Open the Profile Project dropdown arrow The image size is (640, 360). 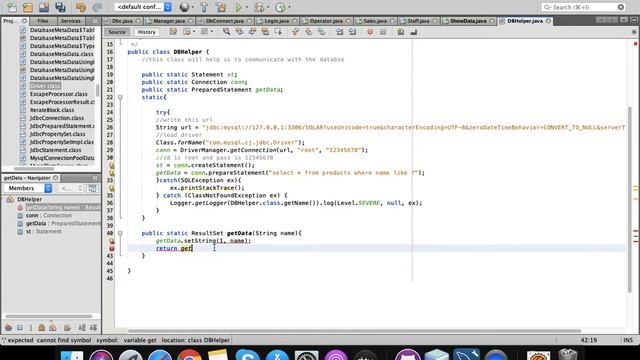pos(290,7)
